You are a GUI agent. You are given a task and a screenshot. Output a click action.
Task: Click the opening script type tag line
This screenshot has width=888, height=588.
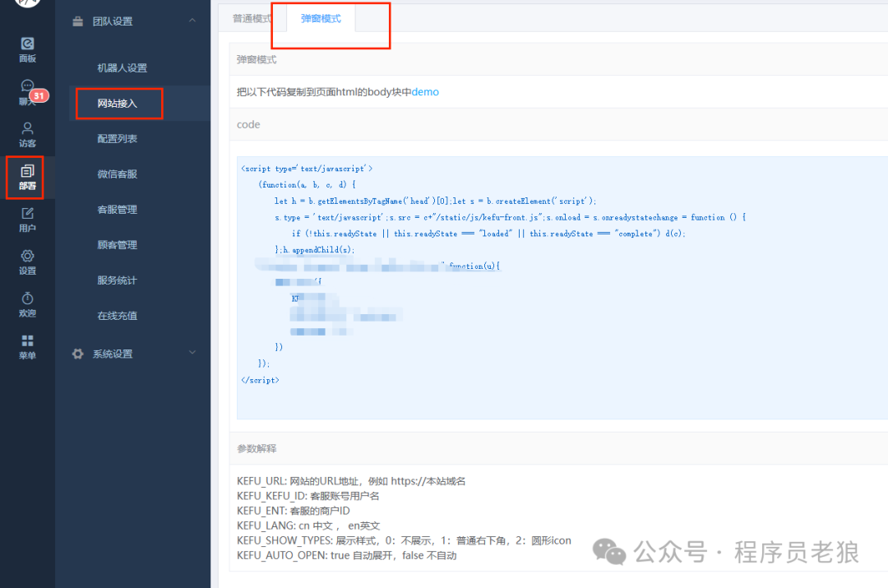[307, 169]
